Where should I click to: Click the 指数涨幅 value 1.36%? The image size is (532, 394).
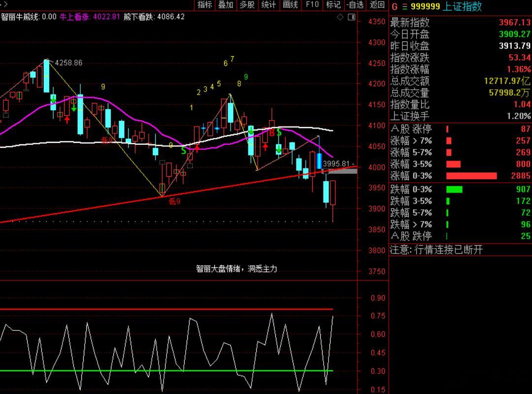[519, 69]
